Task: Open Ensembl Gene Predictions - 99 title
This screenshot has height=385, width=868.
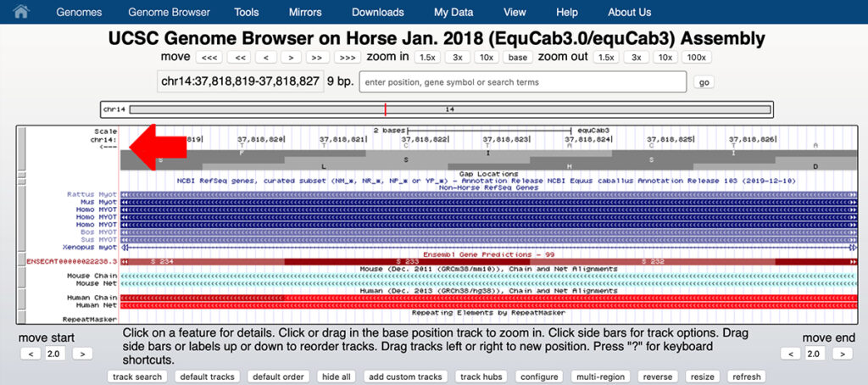Action: coord(488,254)
